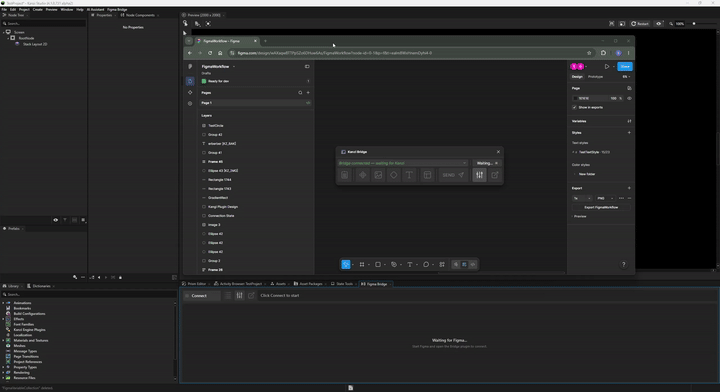Open settings sliders icon in Kanzi Bridge plugin
This screenshot has width=720, height=392.
(479, 175)
